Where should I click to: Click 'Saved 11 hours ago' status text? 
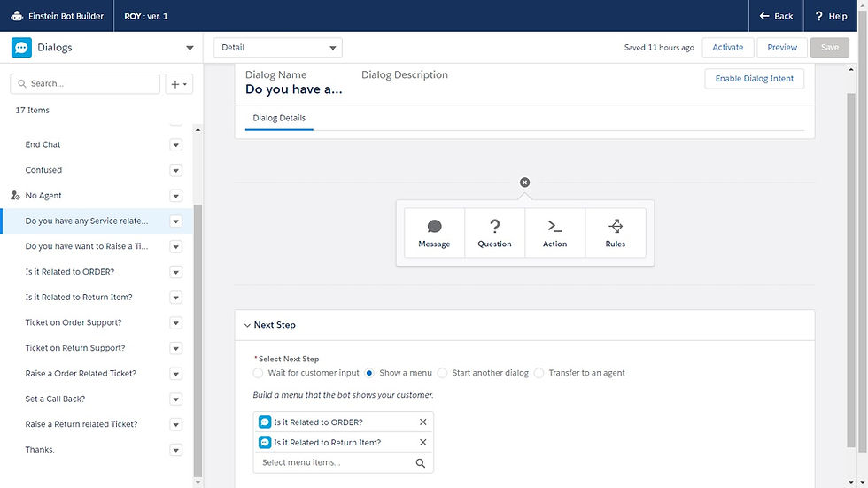(659, 48)
